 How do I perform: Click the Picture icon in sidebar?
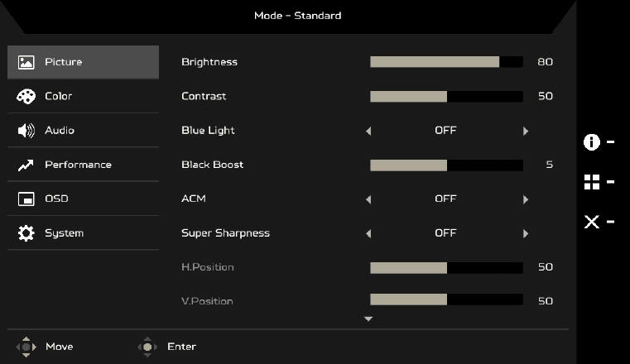26,62
